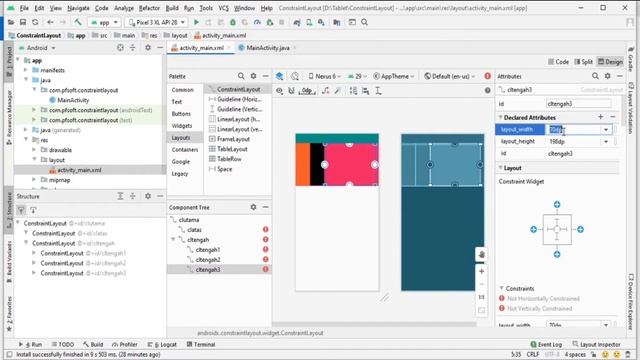This screenshot has width=640, height=360.
Task: Select the activity_main.xml editor tab
Action: click(201, 48)
